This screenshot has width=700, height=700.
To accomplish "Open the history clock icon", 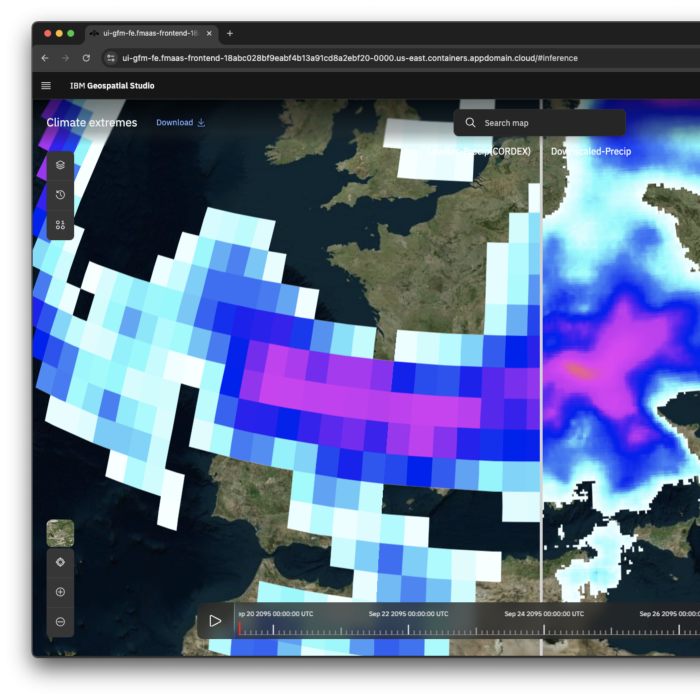I will [x=60, y=195].
